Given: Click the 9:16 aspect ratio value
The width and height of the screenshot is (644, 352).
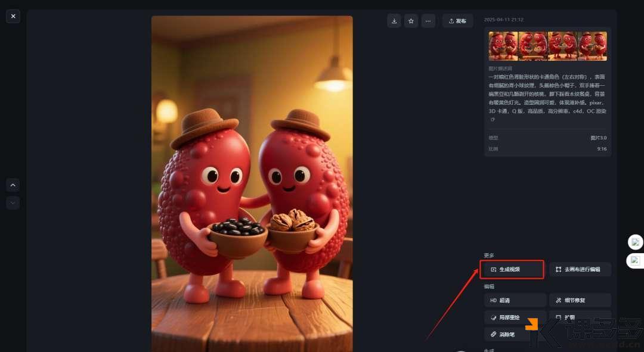Looking at the screenshot, I should pyautogui.click(x=602, y=149).
